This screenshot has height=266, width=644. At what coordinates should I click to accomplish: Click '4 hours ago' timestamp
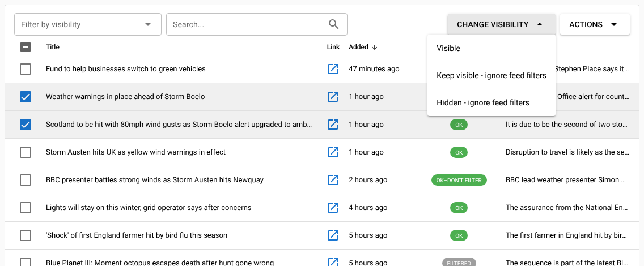[368, 208]
